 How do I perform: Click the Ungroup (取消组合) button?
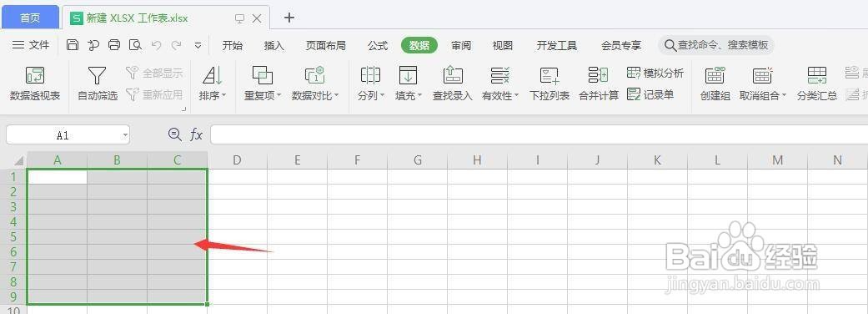(763, 84)
